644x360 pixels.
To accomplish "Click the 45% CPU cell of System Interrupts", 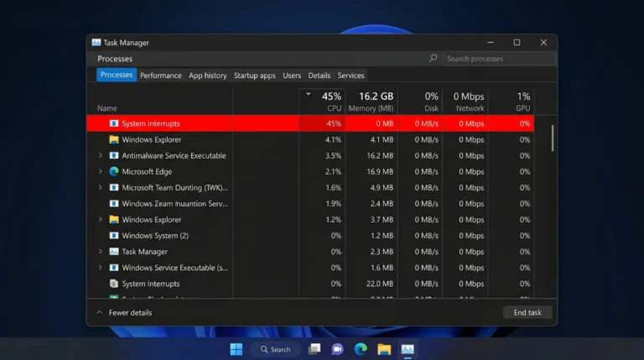I will click(322, 123).
